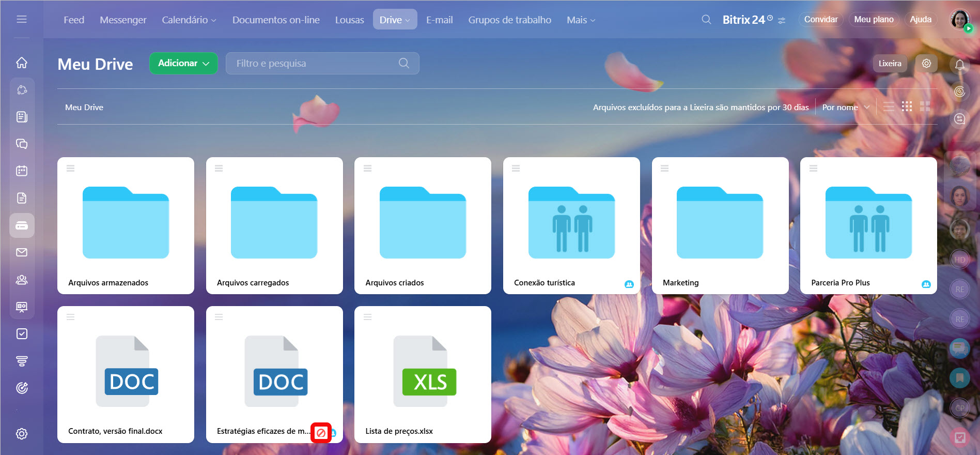The height and width of the screenshot is (455, 980).
Task: Open the collaboration icon in left sidebar
Action: coord(22,90)
